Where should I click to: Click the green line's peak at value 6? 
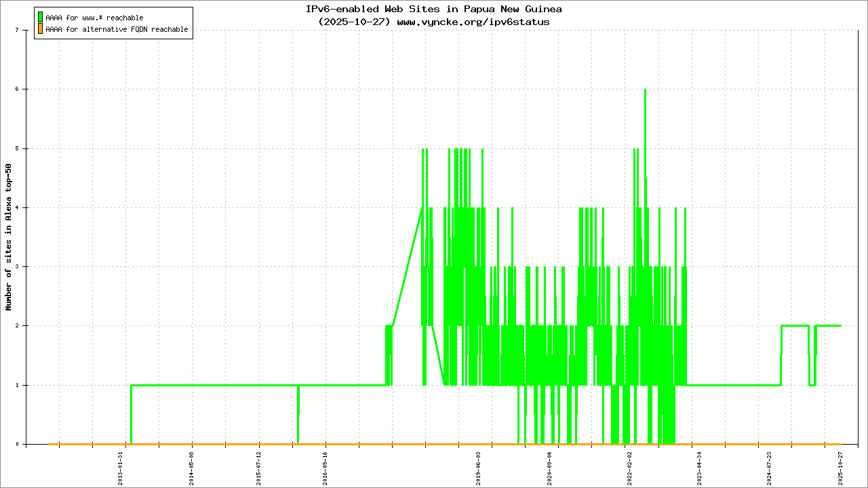pyautogui.click(x=645, y=89)
